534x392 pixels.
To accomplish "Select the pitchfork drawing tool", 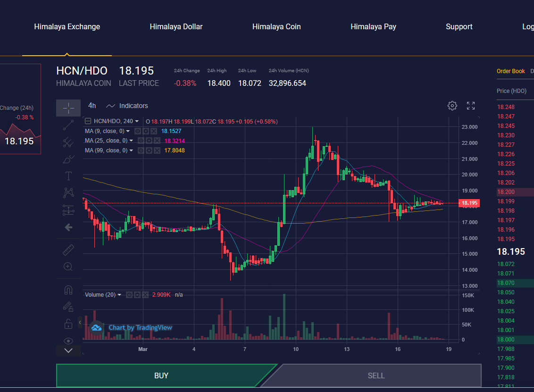I will pos(68,142).
